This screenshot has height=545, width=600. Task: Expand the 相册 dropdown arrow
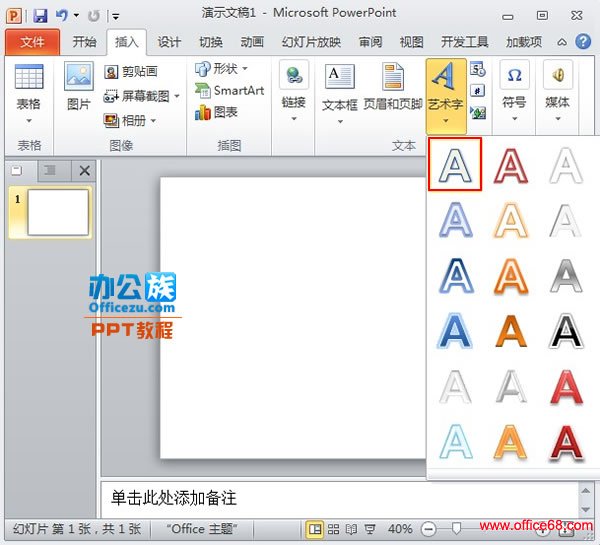[x=153, y=121]
